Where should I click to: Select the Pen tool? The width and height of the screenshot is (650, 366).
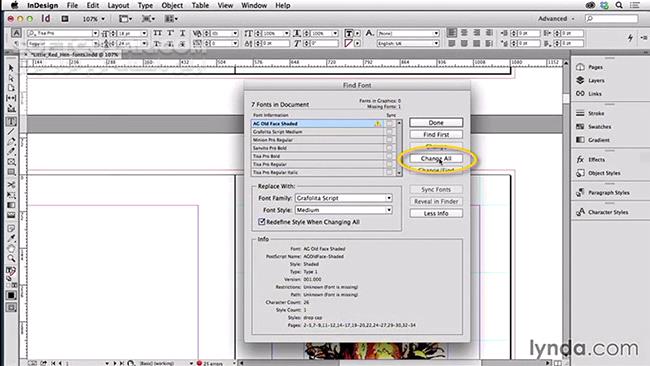pos(11,142)
